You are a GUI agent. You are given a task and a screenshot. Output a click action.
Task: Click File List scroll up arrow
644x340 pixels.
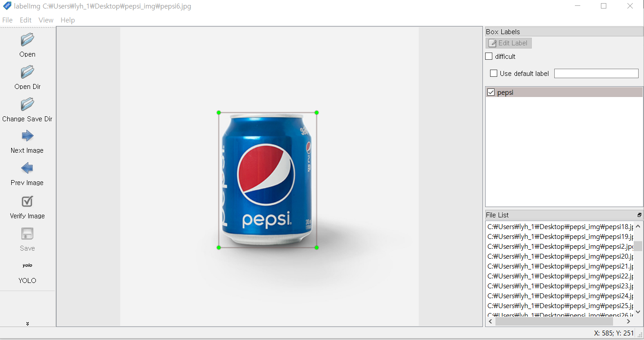638,226
